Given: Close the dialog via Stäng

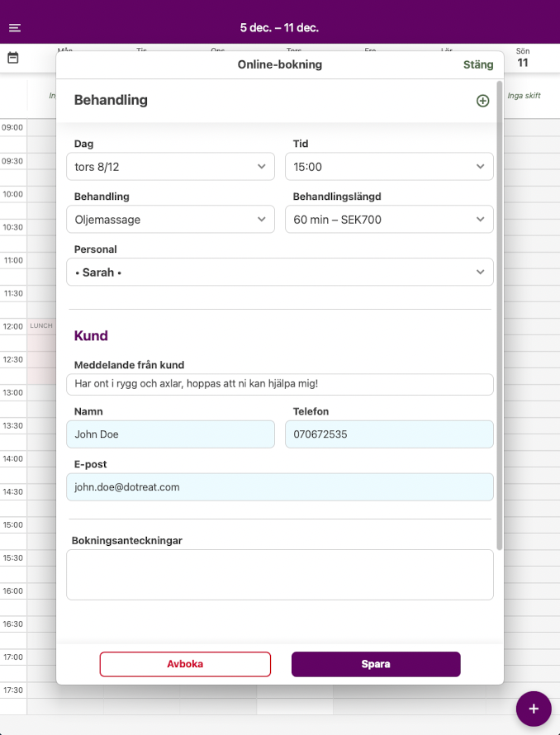Looking at the screenshot, I should pyautogui.click(x=478, y=64).
